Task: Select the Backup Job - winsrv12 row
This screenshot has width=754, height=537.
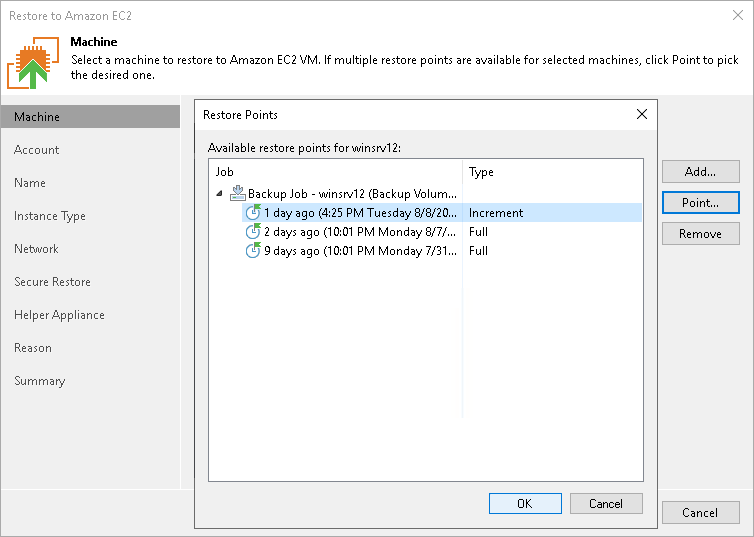Action: pyautogui.click(x=426, y=193)
